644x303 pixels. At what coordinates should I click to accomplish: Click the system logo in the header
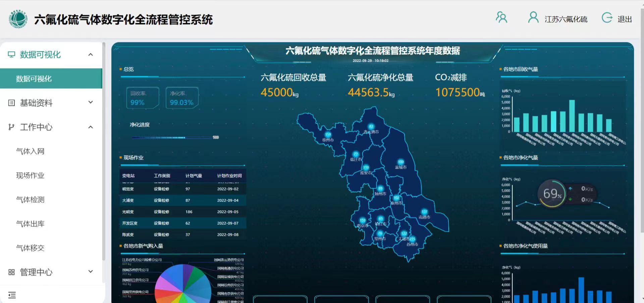pos(18,19)
